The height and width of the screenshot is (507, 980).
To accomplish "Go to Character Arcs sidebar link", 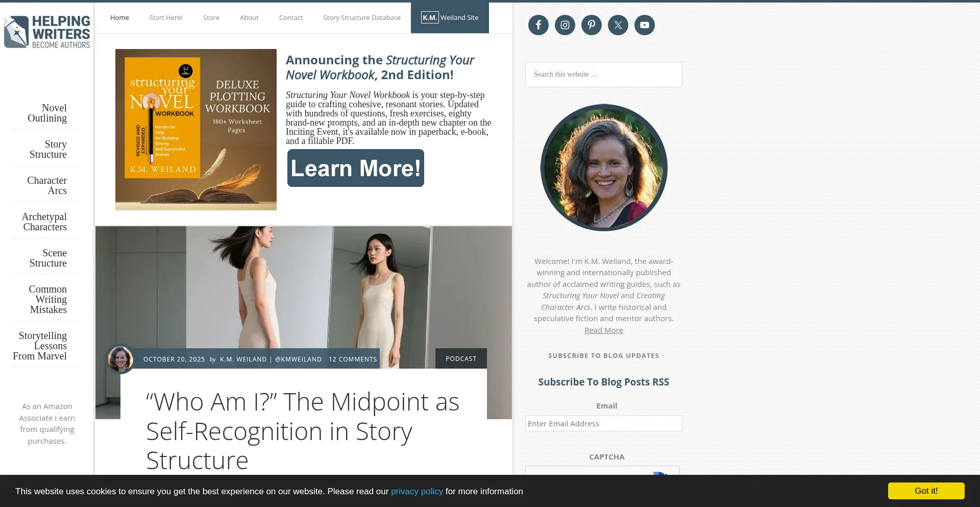I will [x=47, y=185].
